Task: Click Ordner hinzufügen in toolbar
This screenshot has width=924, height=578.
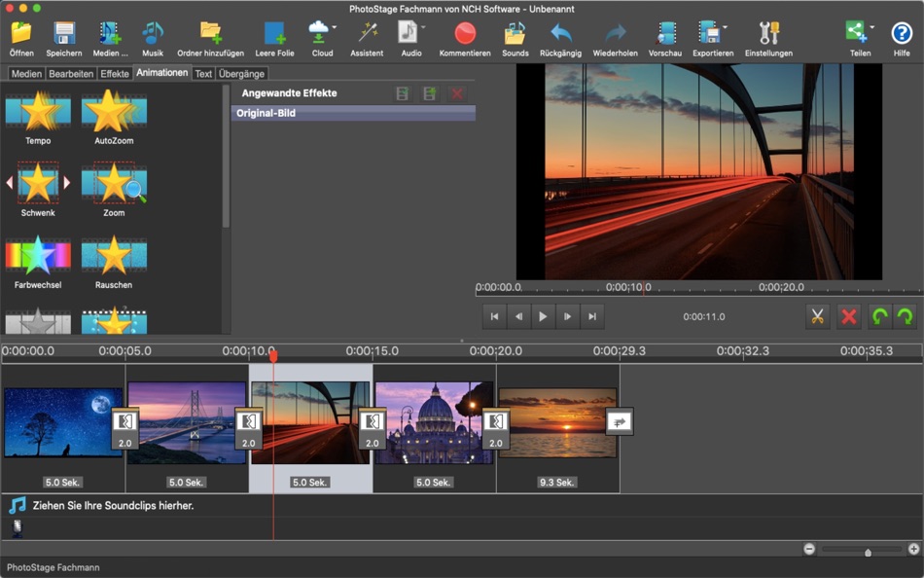Action: 210,39
